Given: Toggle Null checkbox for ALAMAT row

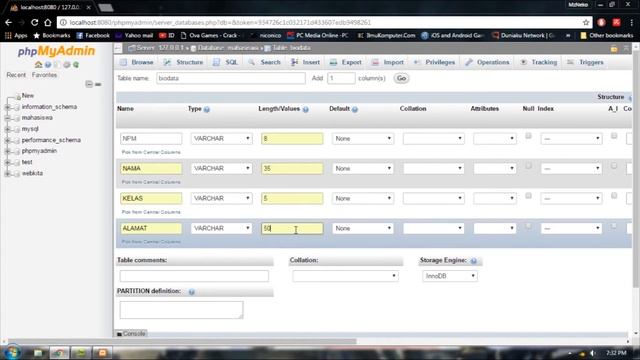Looking at the screenshot, I should point(528,226).
